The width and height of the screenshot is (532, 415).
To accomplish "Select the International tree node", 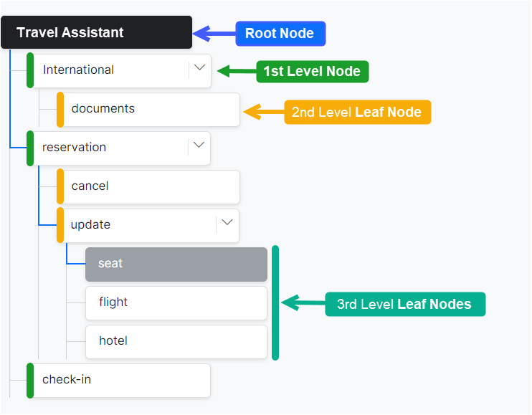I will point(108,70).
